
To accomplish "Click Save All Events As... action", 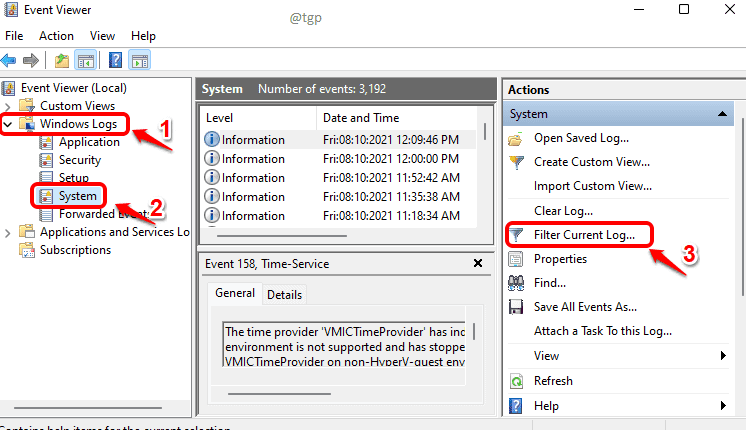I will [585, 307].
